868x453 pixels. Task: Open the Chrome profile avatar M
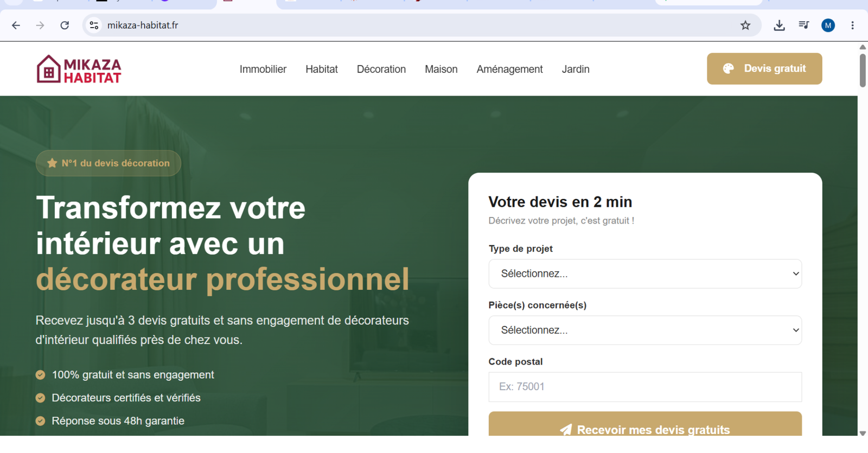pyautogui.click(x=828, y=25)
